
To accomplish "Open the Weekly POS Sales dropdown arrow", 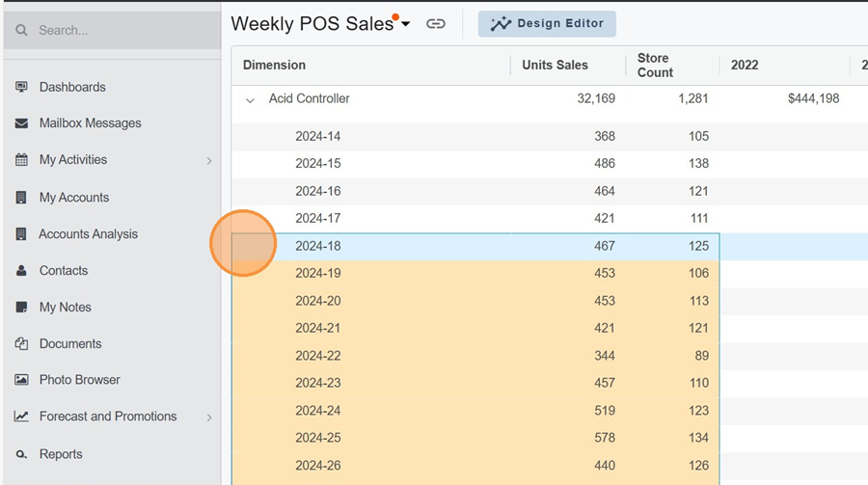I will tap(406, 24).
